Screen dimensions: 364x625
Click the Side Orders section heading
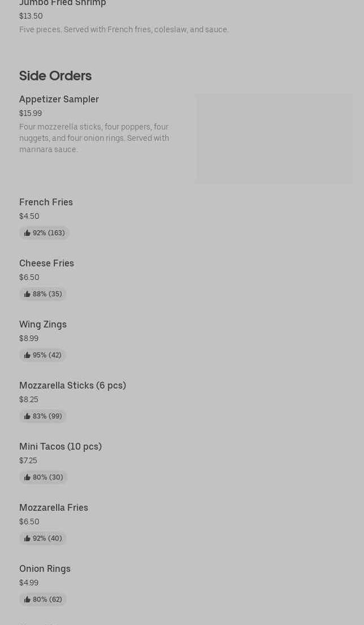pos(55,76)
